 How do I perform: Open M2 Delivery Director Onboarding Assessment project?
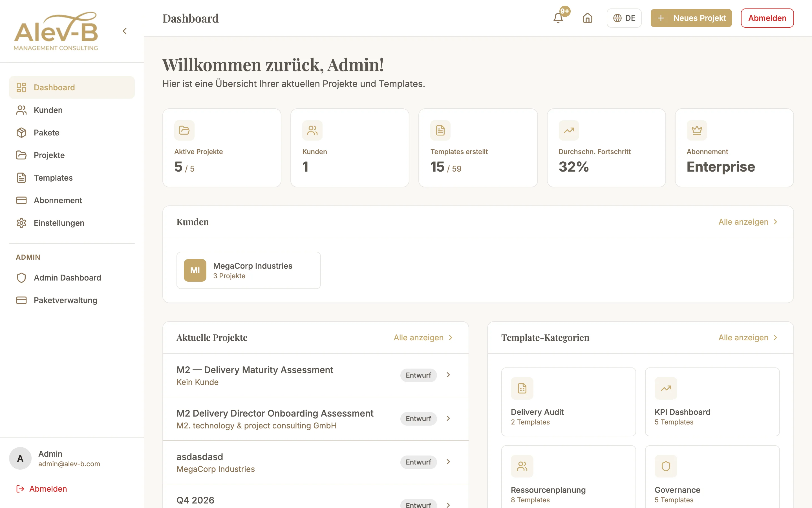pos(315,419)
